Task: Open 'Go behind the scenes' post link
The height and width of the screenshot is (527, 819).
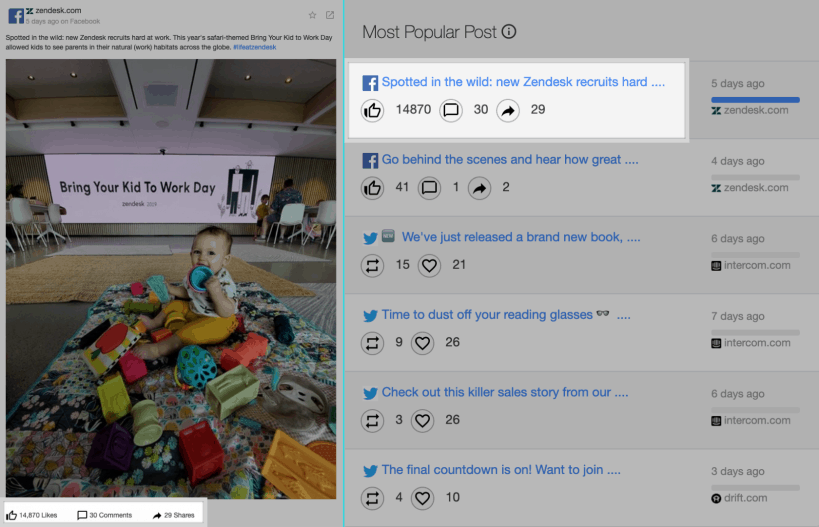Action: (510, 159)
